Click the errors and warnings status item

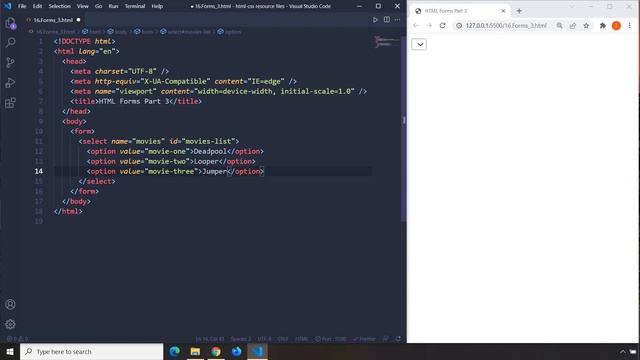tap(17, 339)
